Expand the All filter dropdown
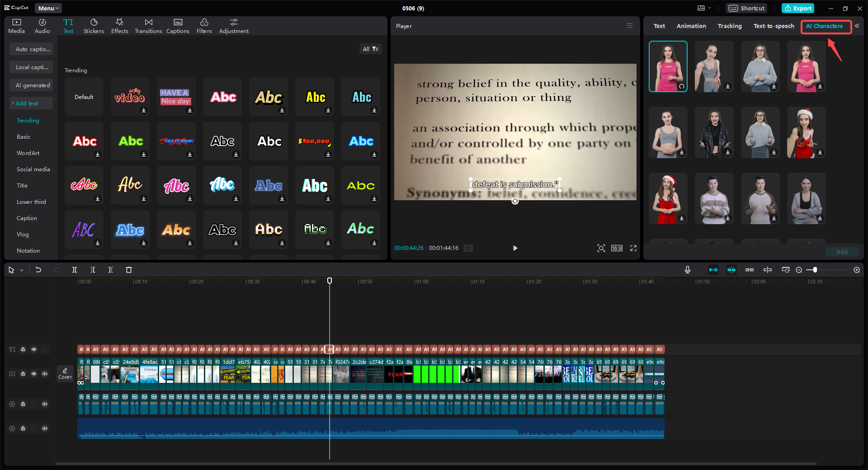The image size is (868, 470). [x=371, y=49]
